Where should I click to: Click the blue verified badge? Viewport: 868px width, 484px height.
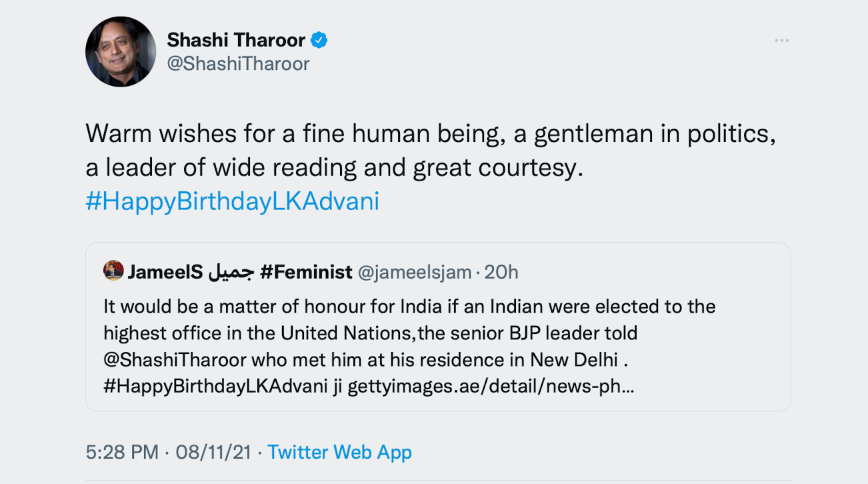pos(319,40)
